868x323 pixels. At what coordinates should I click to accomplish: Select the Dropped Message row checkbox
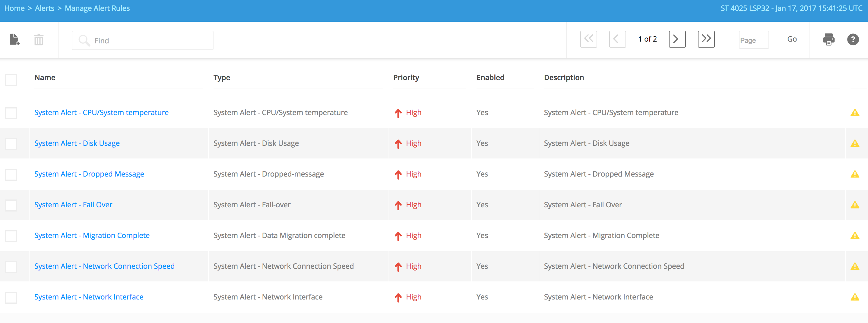click(11, 175)
